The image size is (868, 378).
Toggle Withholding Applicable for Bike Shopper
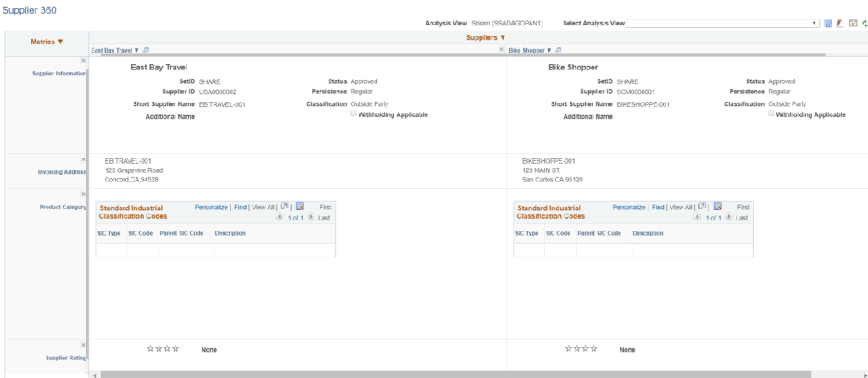point(771,114)
